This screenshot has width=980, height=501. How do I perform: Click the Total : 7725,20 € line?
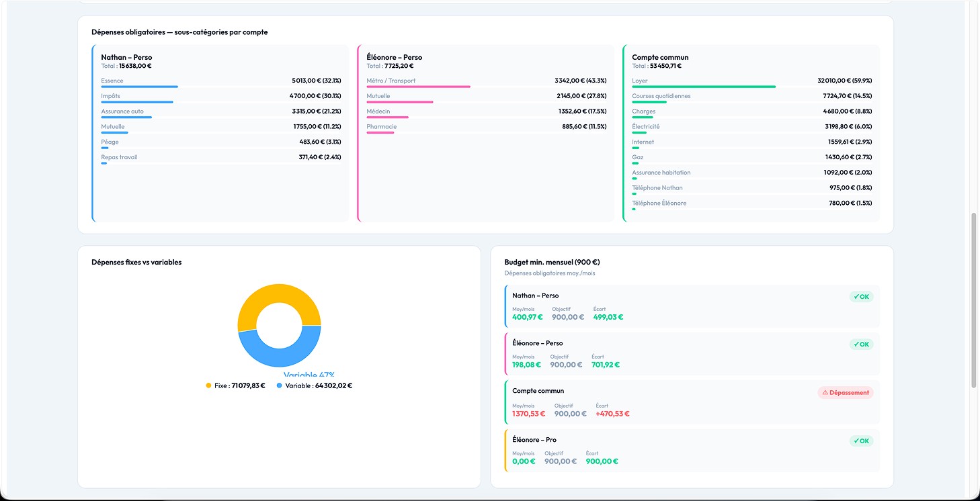390,66
